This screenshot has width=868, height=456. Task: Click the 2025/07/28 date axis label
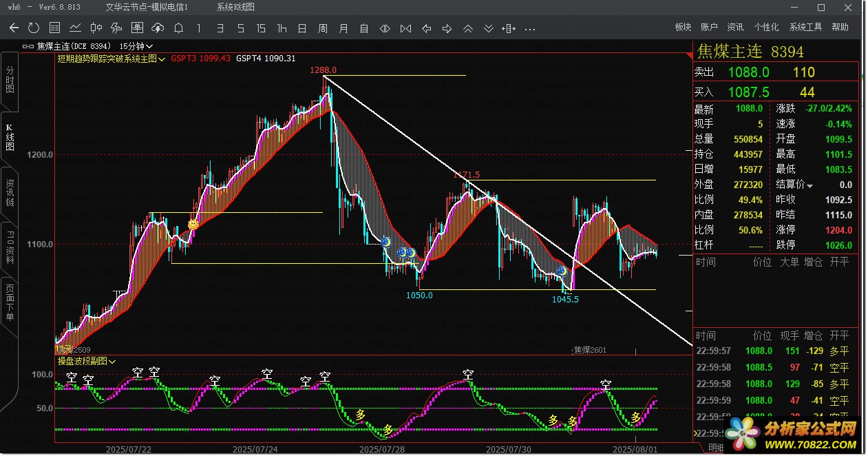[x=383, y=449]
